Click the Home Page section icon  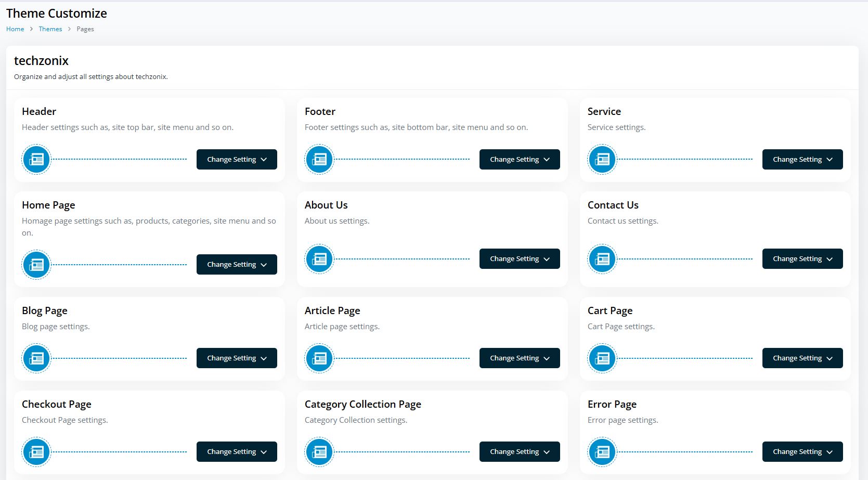pos(36,265)
